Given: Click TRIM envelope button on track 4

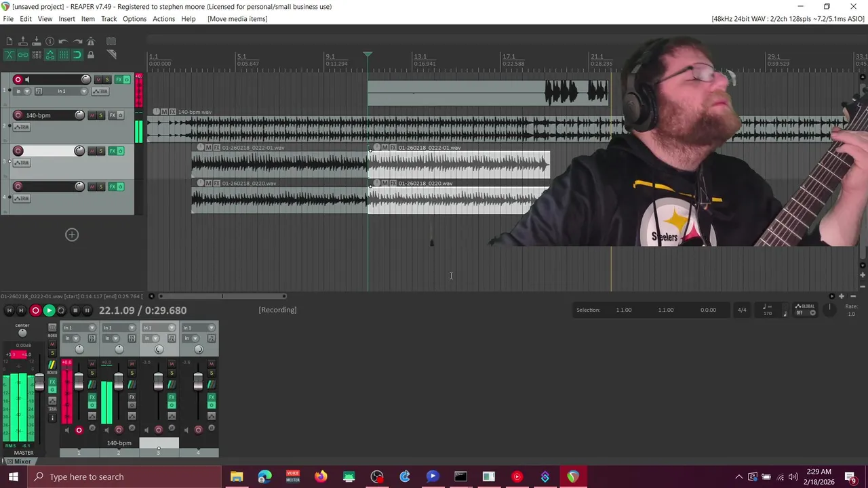Looking at the screenshot, I should pyautogui.click(x=22, y=199).
